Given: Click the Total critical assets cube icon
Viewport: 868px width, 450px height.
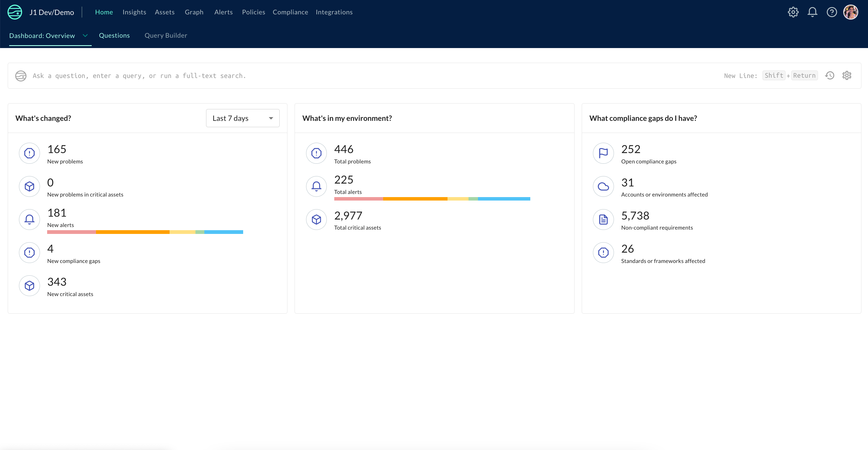Looking at the screenshot, I should click(x=316, y=220).
